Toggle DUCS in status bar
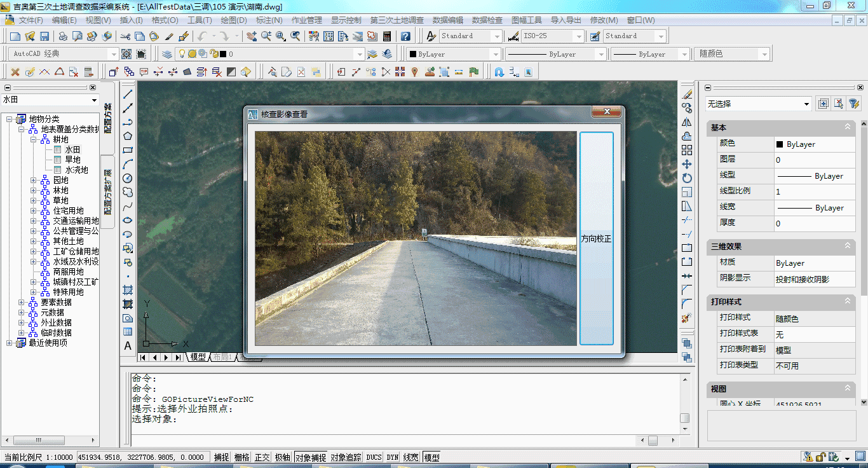The width and height of the screenshot is (868, 468). click(x=374, y=457)
